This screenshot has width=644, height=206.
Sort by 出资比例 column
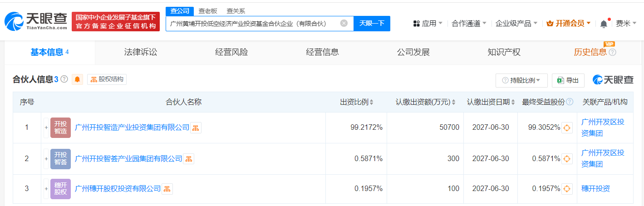coord(357,102)
